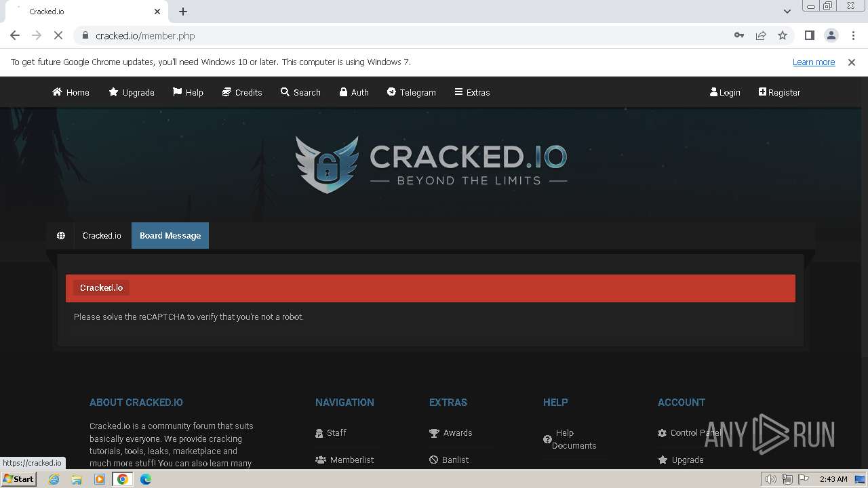Image resolution: width=868 pixels, height=488 pixels.
Task: Open File Explorer from the taskbar
Action: pyautogui.click(x=77, y=479)
